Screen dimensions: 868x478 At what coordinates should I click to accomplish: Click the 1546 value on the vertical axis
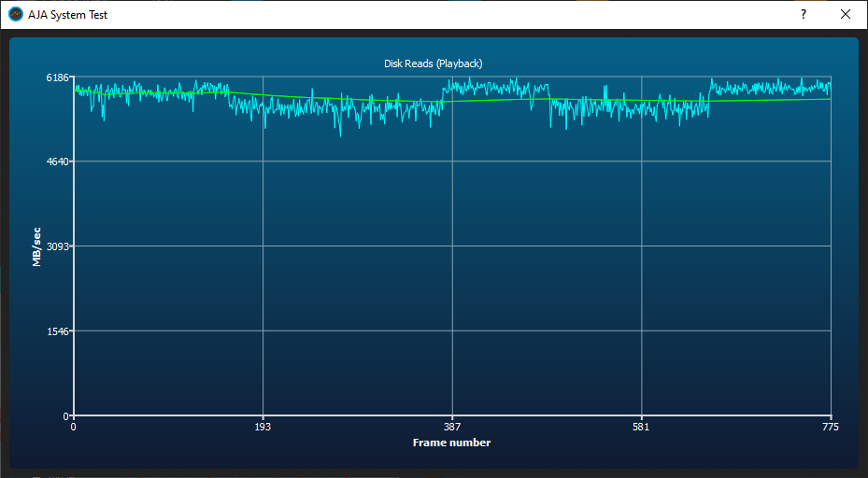(59, 331)
